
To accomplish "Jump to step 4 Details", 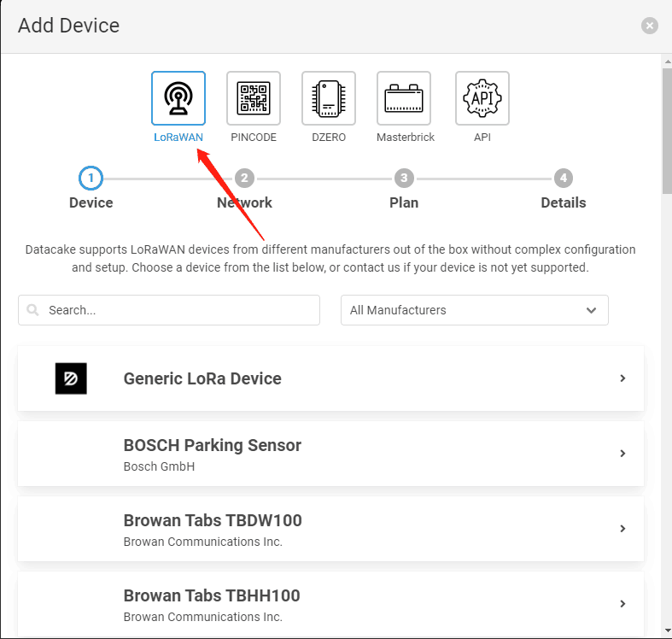I will [564, 178].
